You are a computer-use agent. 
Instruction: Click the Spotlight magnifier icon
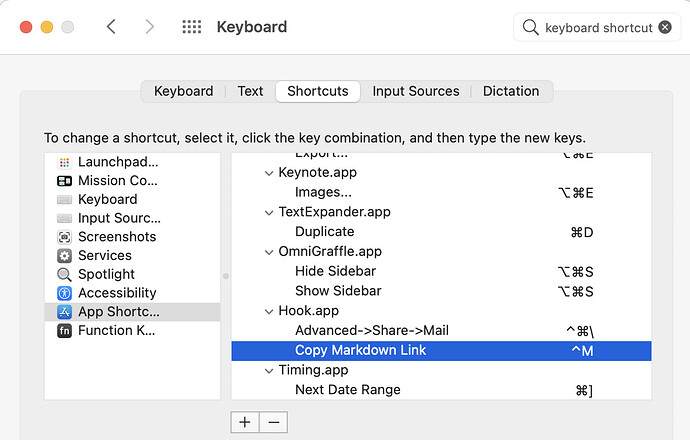pyautogui.click(x=64, y=275)
